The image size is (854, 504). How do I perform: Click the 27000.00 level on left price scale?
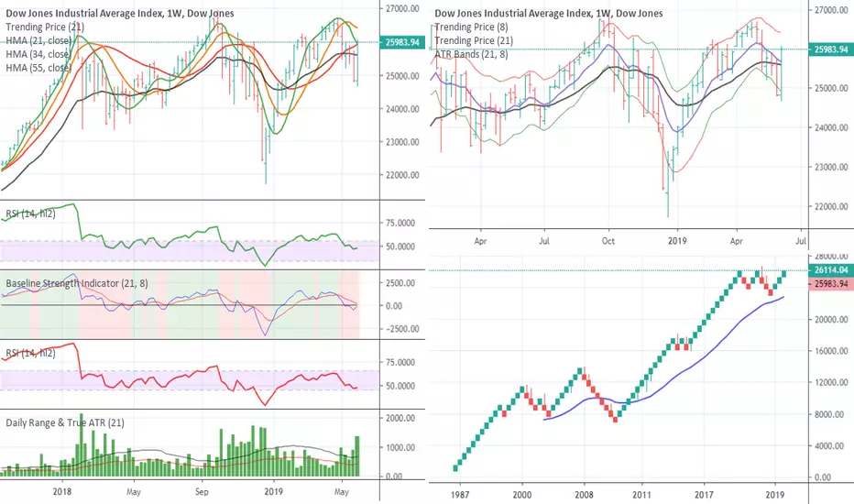[400, 9]
